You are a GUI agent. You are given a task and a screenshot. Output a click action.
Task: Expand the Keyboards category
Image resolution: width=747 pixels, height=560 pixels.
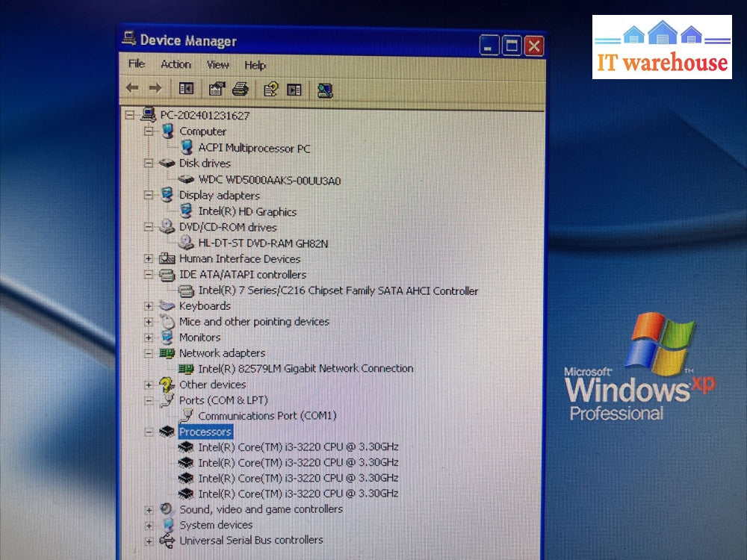(x=149, y=305)
